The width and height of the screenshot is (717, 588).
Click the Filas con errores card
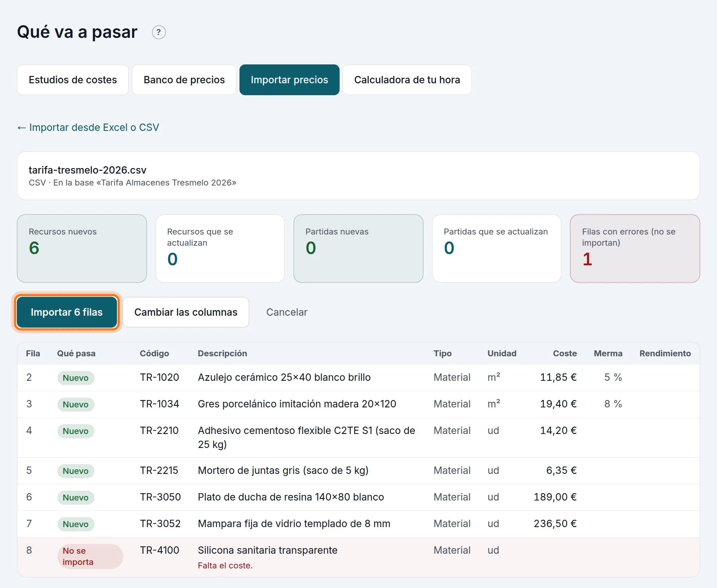(x=635, y=248)
